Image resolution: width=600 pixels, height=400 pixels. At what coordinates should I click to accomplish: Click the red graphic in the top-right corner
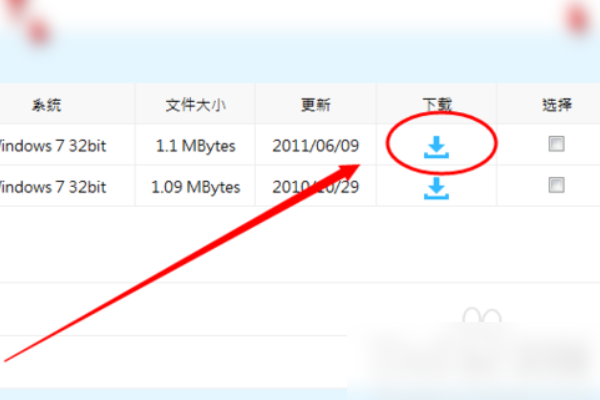click(577, 15)
